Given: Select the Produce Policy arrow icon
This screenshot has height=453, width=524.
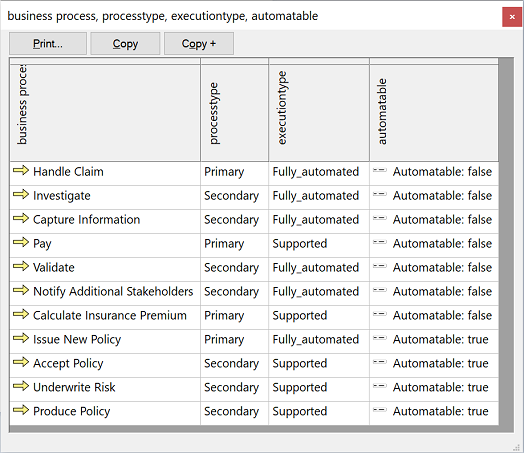Looking at the screenshot, I should 21,410.
